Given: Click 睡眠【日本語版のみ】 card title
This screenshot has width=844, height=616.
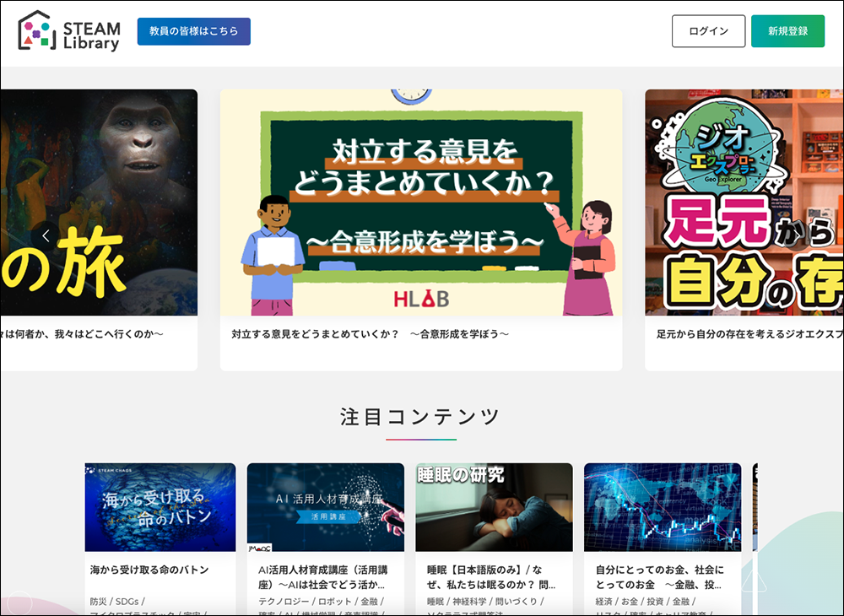Looking at the screenshot, I should (x=491, y=577).
